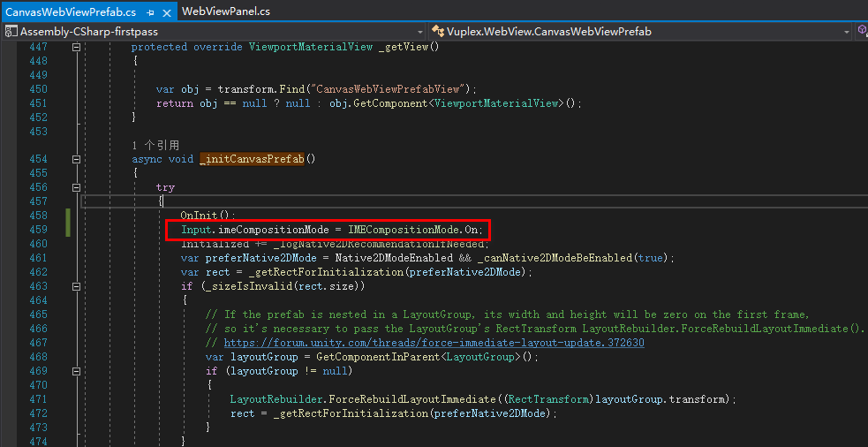Click 'rect = _getRectForInitialization' on line 472

(329, 413)
